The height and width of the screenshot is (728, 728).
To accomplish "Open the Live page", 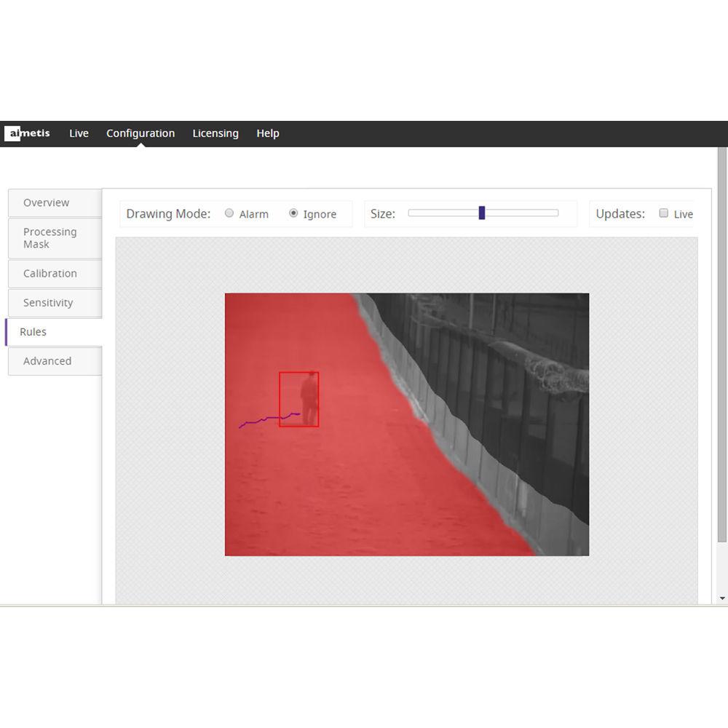I will tap(79, 133).
